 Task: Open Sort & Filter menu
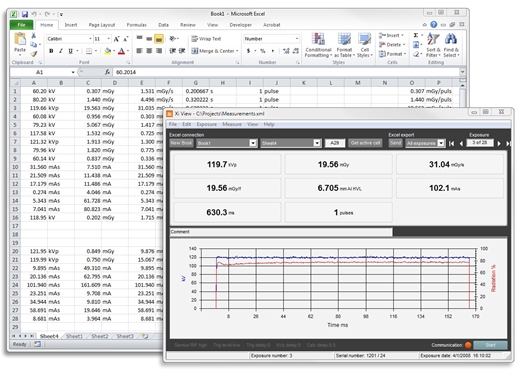click(433, 45)
